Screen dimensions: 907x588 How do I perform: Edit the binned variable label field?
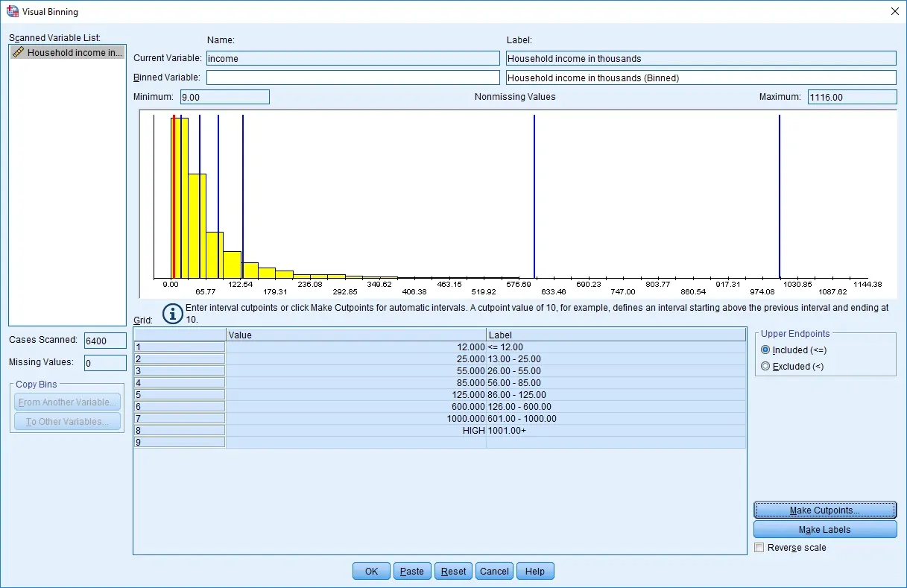pyautogui.click(x=700, y=78)
